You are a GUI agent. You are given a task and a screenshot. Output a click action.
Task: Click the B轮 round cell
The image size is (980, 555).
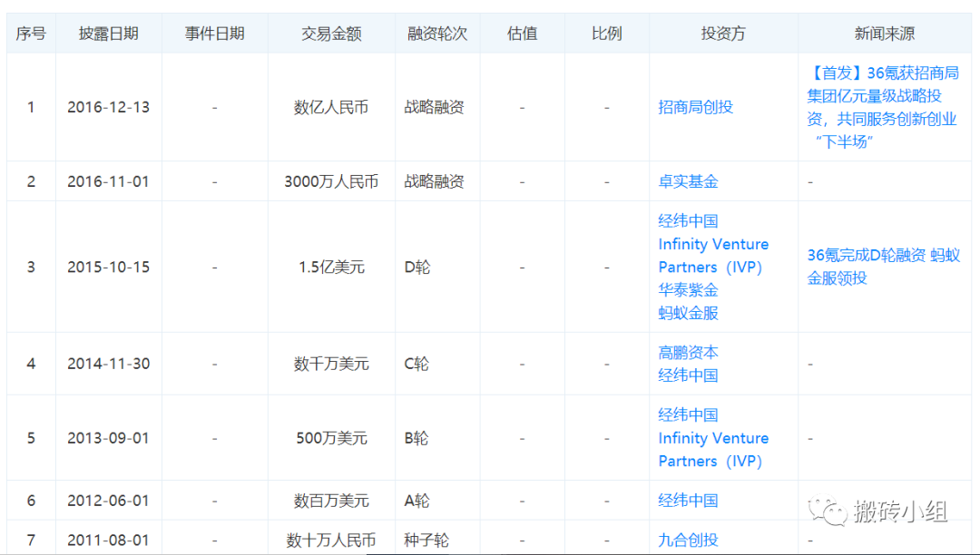[416, 438]
